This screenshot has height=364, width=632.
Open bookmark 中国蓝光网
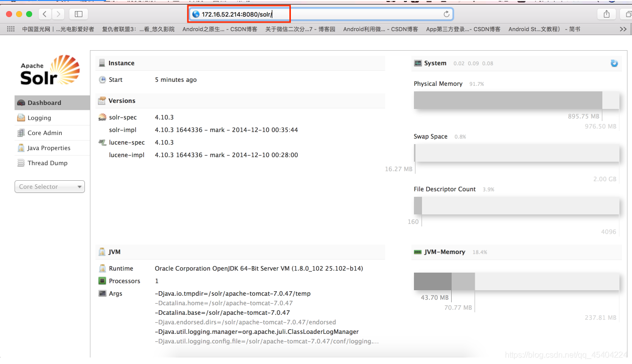[x=58, y=29]
